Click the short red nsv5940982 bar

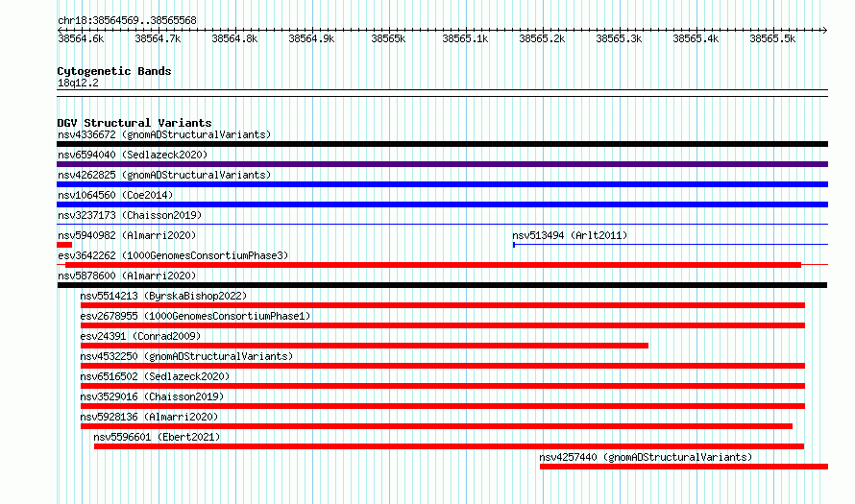pos(64,245)
